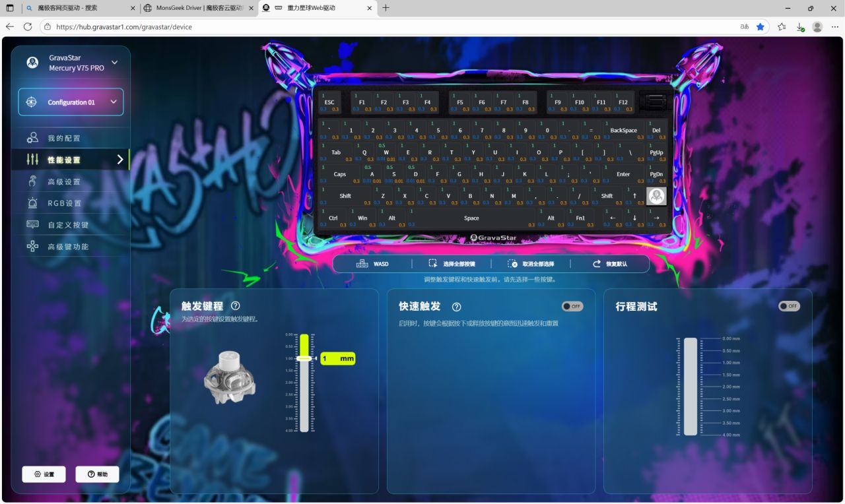
Task: Click 选择全部按键 to select all keys
Action: tap(452, 264)
